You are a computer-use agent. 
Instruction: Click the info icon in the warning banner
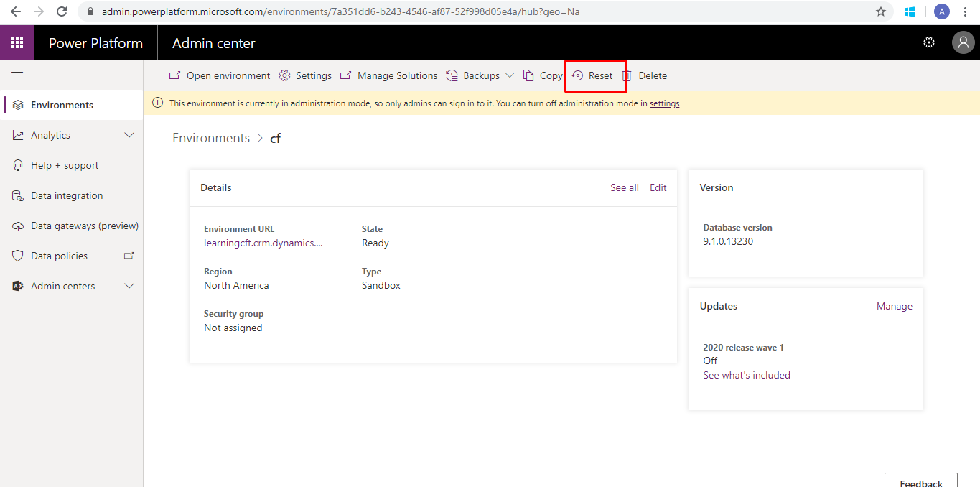(157, 103)
